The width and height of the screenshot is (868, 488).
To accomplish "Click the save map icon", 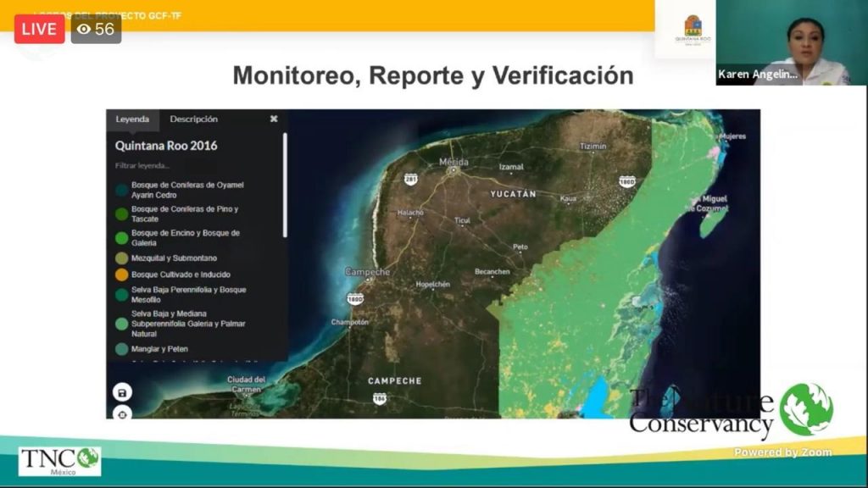I will point(123,392).
